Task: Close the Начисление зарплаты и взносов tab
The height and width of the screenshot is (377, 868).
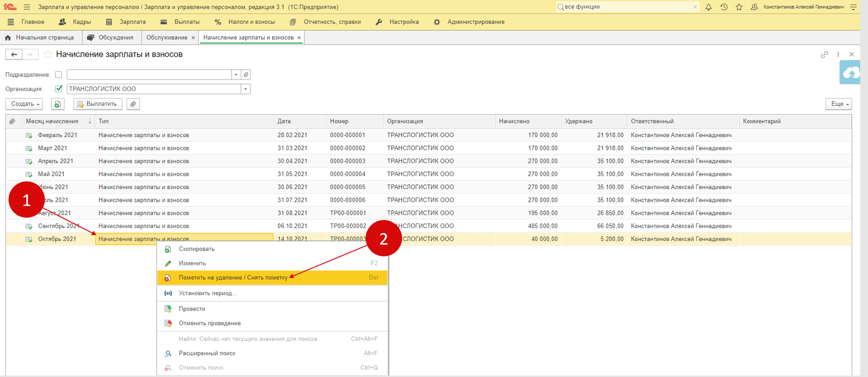Action: pos(299,38)
